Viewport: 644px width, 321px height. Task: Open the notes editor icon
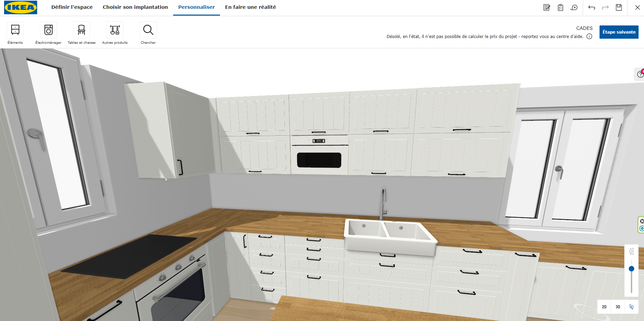(x=547, y=7)
